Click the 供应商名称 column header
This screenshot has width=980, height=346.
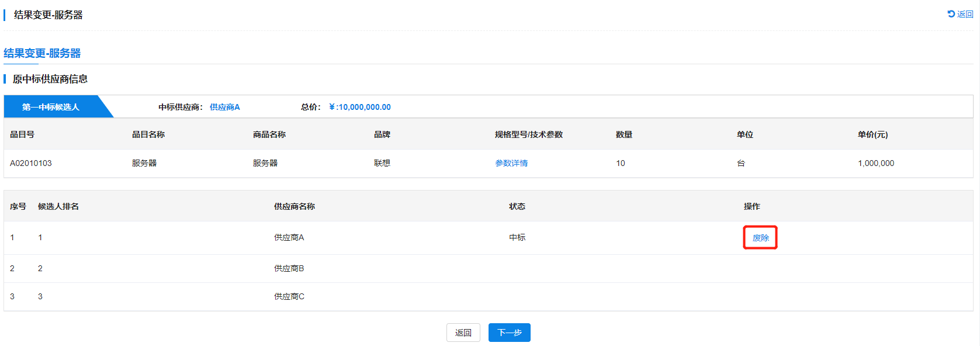[x=295, y=206]
